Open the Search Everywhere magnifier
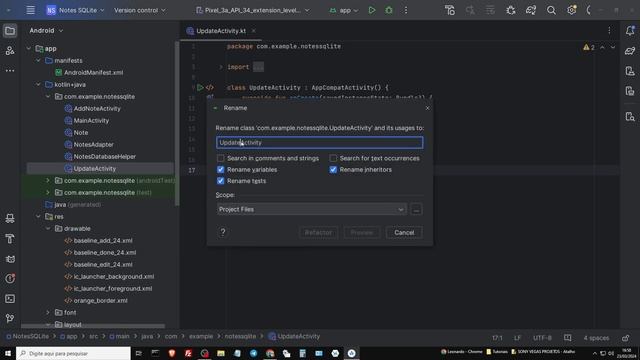 click(x=551, y=10)
